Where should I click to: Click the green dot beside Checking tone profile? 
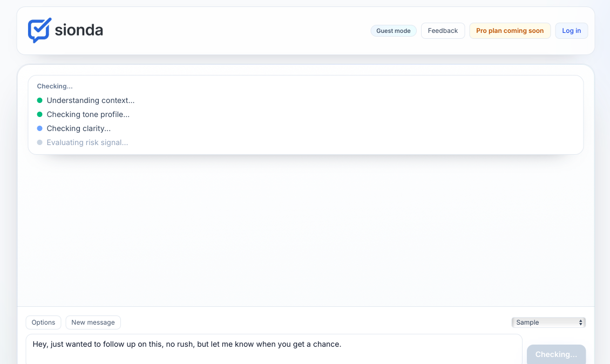pos(39,114)
